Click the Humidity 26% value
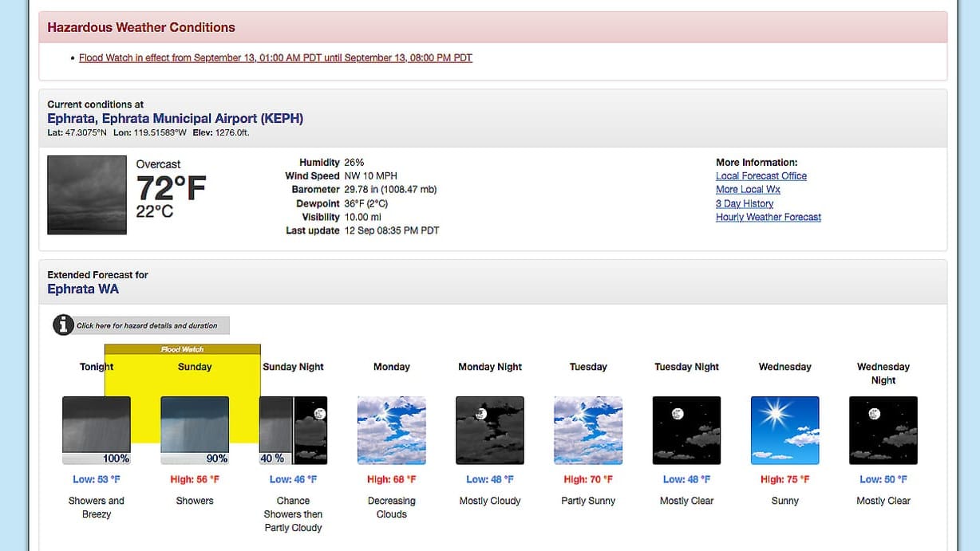Screen dimensions: 980x551 coord(354,163)
